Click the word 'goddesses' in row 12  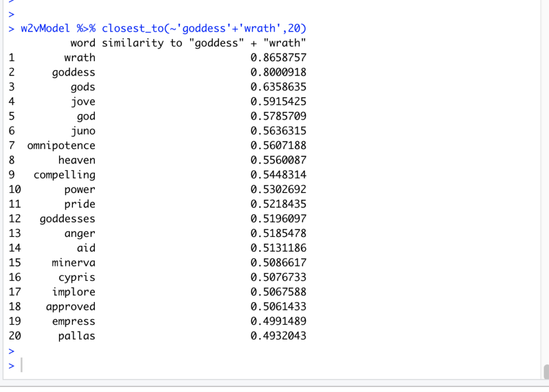67,219
